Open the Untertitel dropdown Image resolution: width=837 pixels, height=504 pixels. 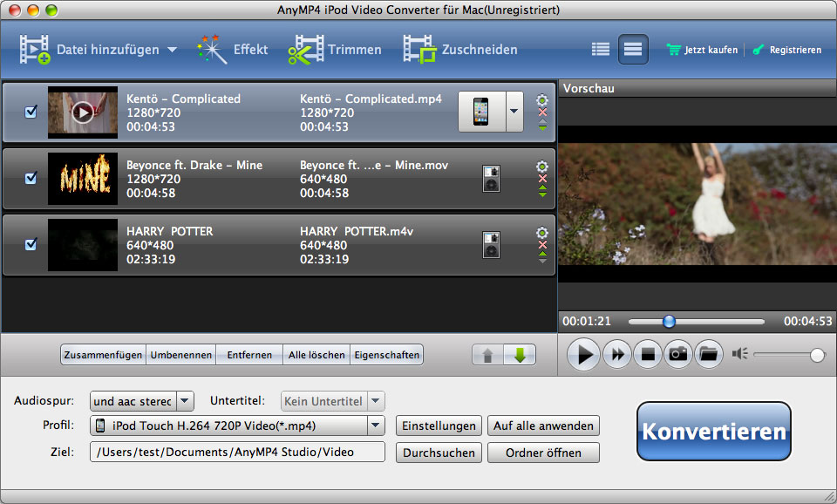(376, 401)
